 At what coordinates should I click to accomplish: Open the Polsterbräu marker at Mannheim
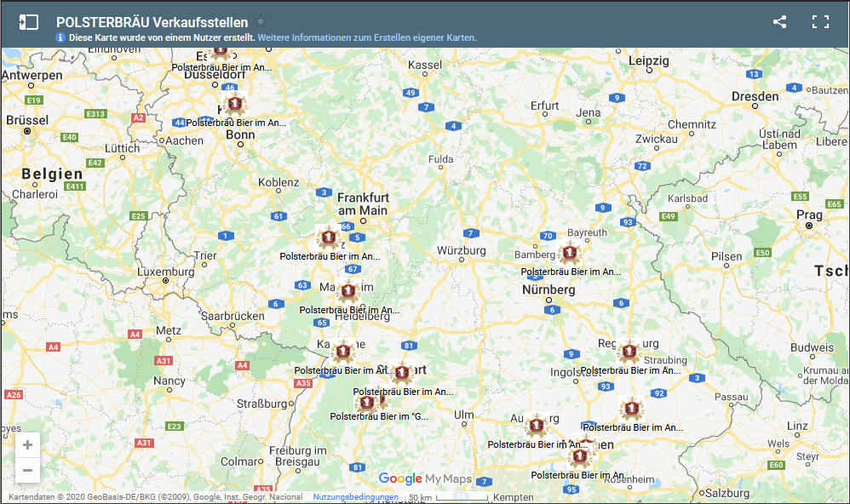click(348, 291)
